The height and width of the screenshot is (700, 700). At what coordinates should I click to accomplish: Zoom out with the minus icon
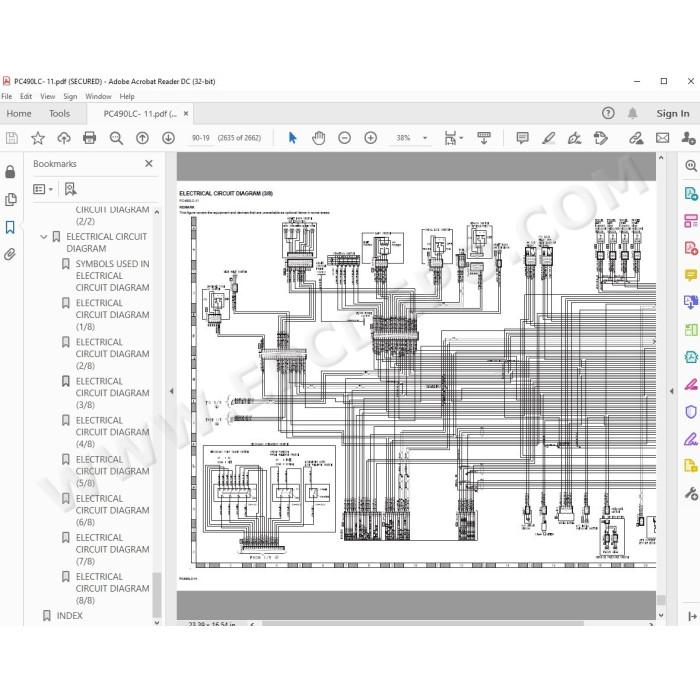(345, 138)
